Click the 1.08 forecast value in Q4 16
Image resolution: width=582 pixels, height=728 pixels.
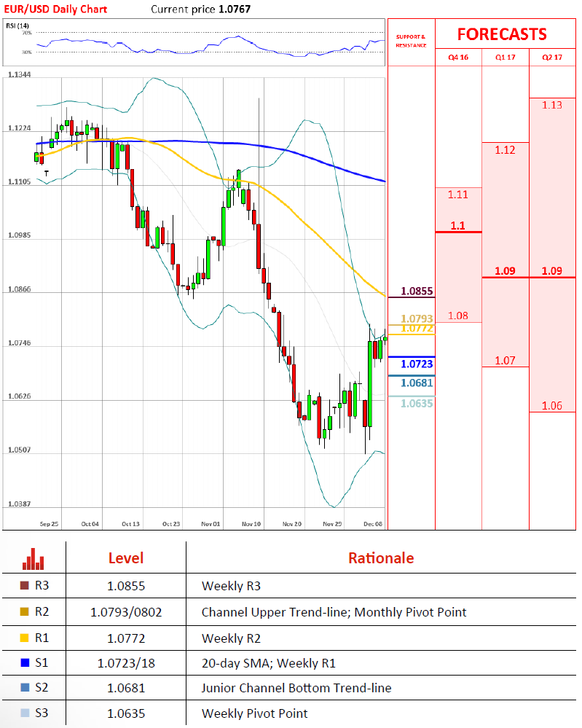coord(457,316)
